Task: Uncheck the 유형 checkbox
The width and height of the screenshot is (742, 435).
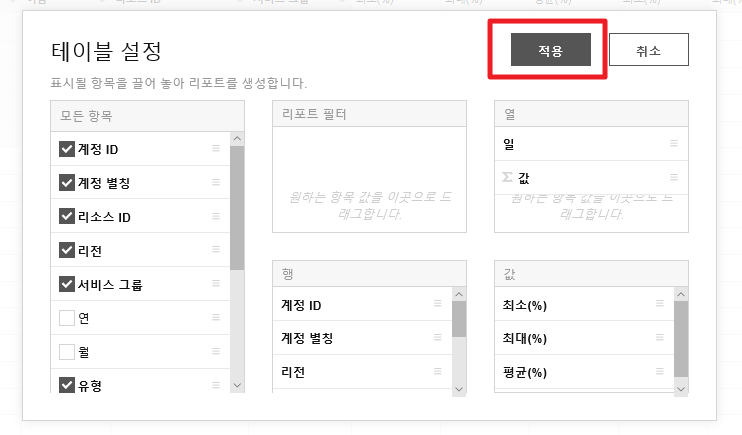Action: [67, 386]
